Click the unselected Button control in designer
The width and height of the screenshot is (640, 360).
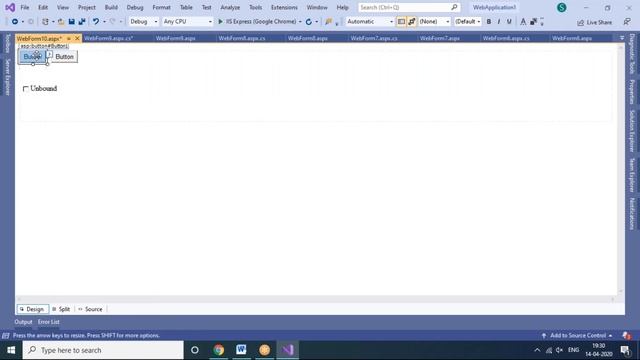tap(64, 57)
